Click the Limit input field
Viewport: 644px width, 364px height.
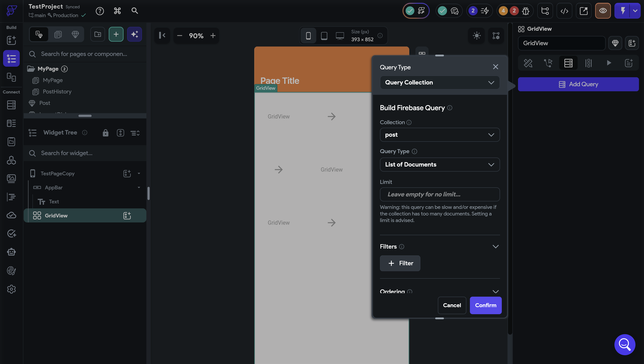point(440,194)
